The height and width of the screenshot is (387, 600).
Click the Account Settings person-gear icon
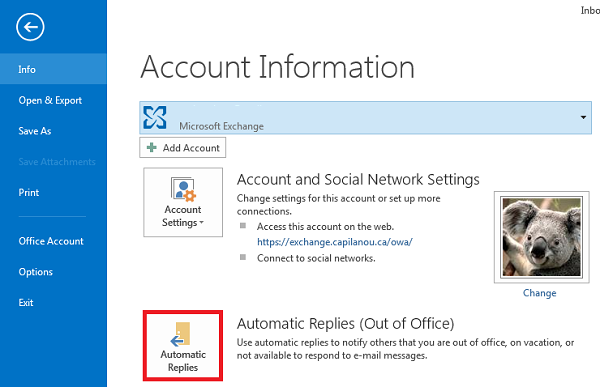pos(183,189)
